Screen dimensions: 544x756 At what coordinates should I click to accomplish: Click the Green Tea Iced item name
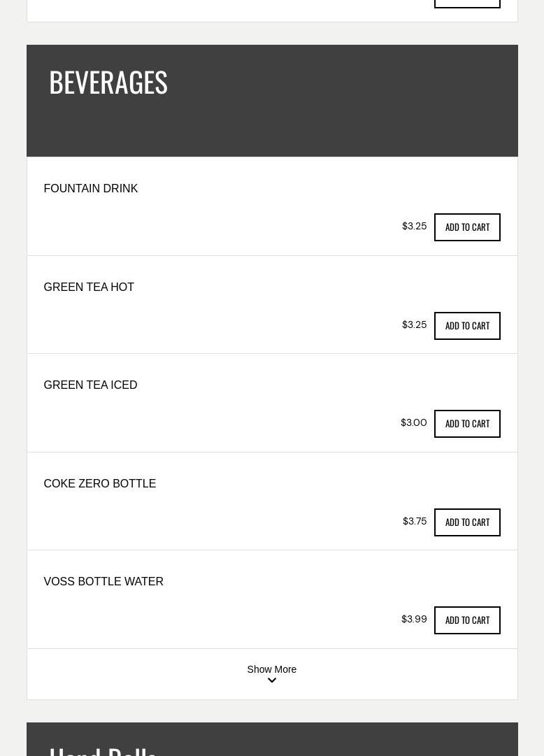[90, 385]
